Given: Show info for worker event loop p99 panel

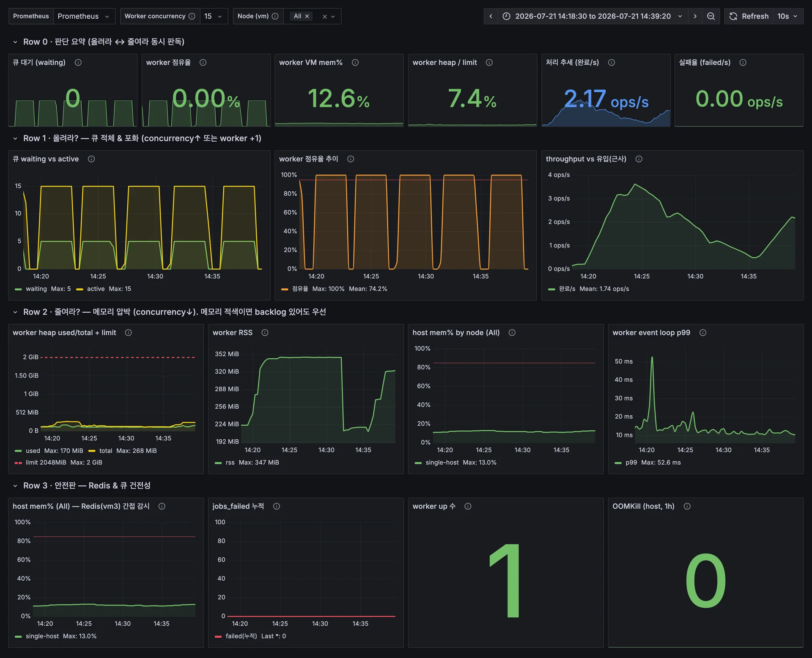Looking at the screenshot, I should [x=703, y=333].
